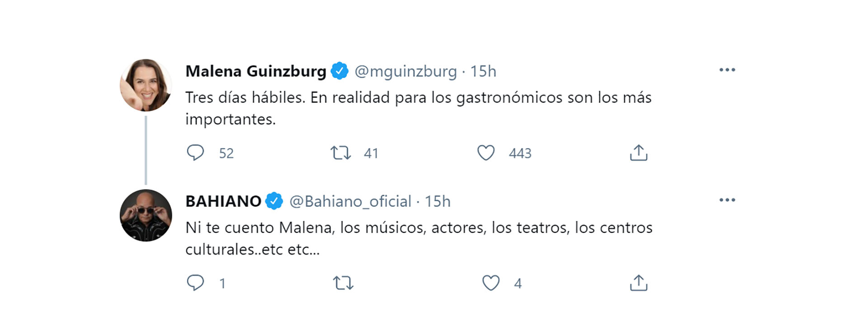Retweet BAHIANO's tweet
The width and height of the screenshot is (868, 335).
coord(343,283)
